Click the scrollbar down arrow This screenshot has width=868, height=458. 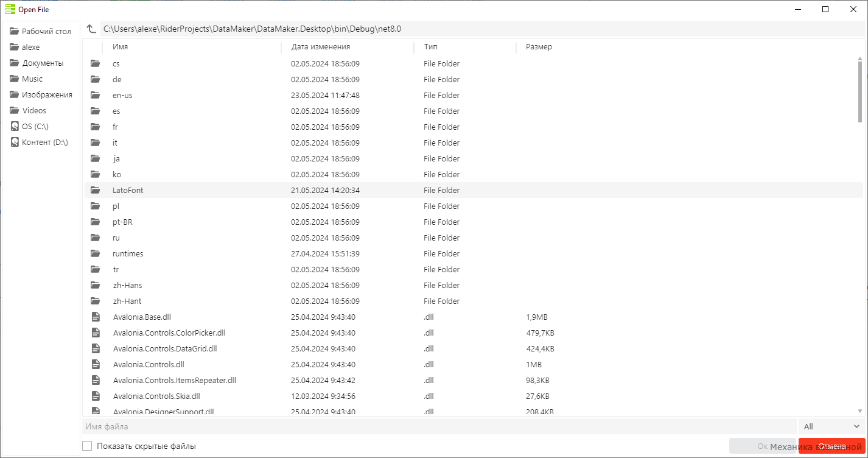(x=860, y=411)
